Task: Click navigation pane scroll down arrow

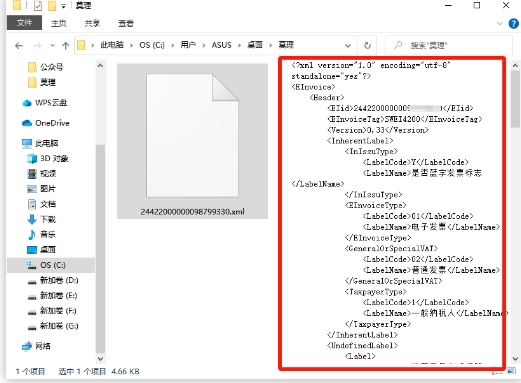Action: (x=100, y=359)
